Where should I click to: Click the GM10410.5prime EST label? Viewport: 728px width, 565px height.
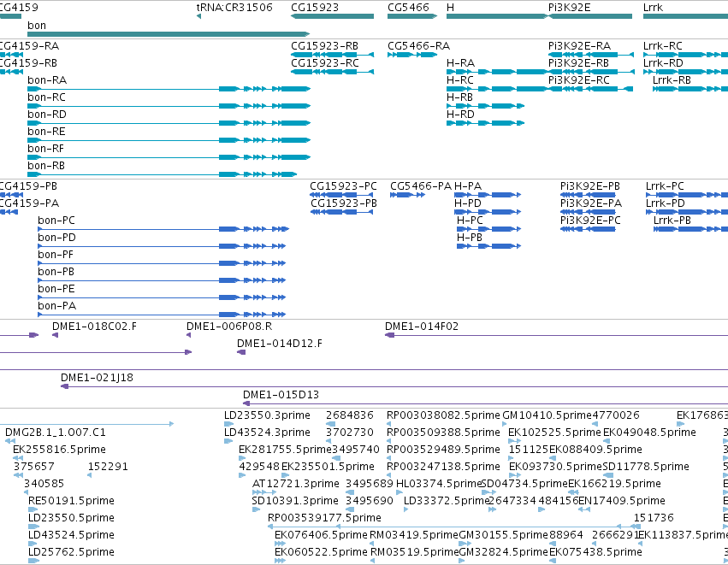pyautogui.click(x=547, y=415)
